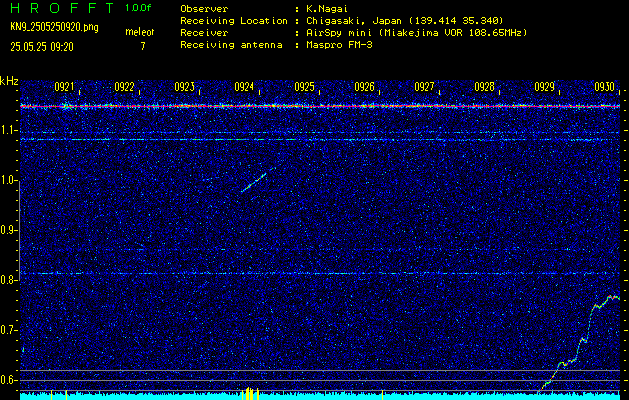Click the 1.1 frequency axis label
Image resolution: width=629 pixels, height=400 pixels.
click(7, 130)
